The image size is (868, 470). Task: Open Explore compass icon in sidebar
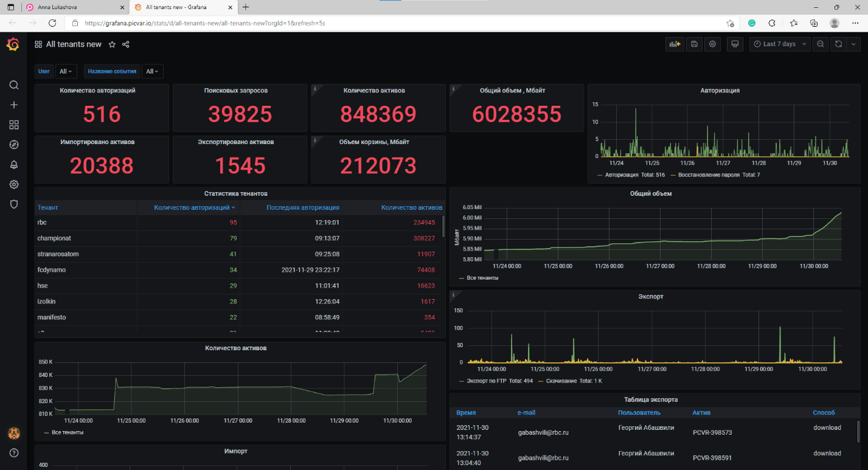(14, 145)
